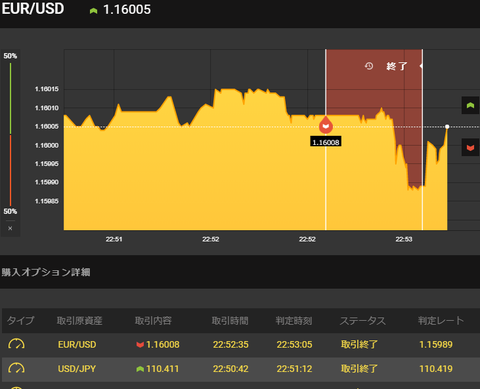
Task: Click the ステータス column header
Action: point(363,321)
